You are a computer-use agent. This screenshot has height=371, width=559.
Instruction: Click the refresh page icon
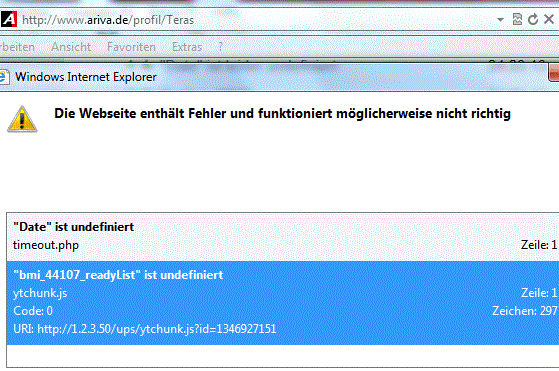click(533, 19)
